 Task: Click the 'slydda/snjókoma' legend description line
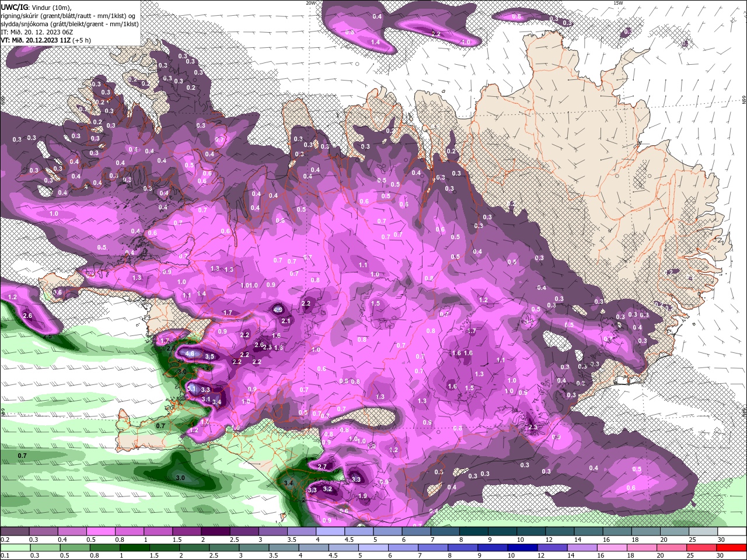click(69, 24)
